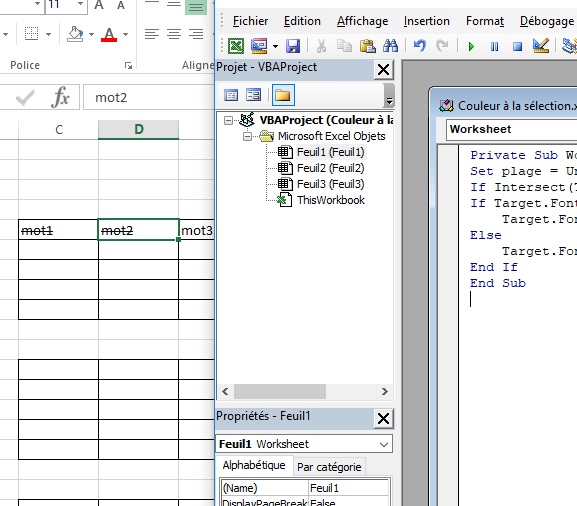Select the cell containing mot3
This screenshot has width=577, height=506.
pos(197,230)
